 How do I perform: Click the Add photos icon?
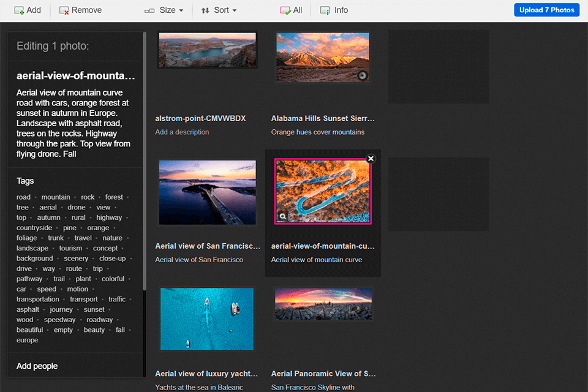click(x=19, y=10)
